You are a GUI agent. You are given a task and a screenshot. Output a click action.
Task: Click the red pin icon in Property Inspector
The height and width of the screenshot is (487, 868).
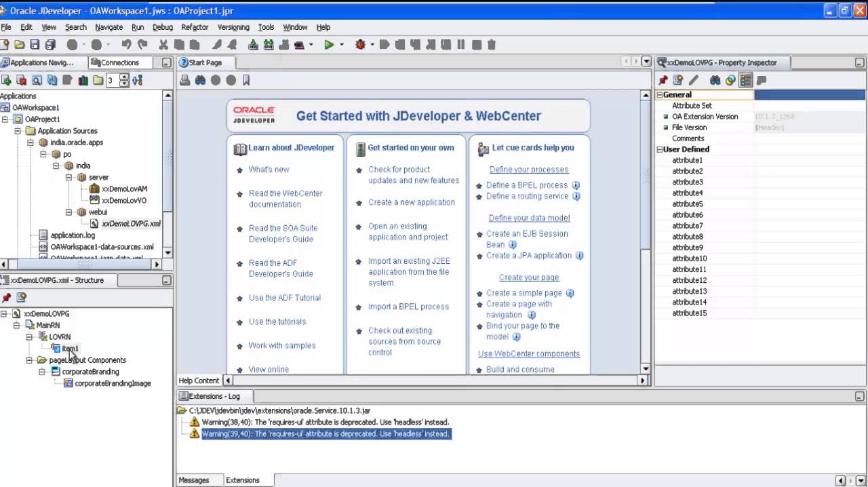pyautogui.click(x=663, y=80)
